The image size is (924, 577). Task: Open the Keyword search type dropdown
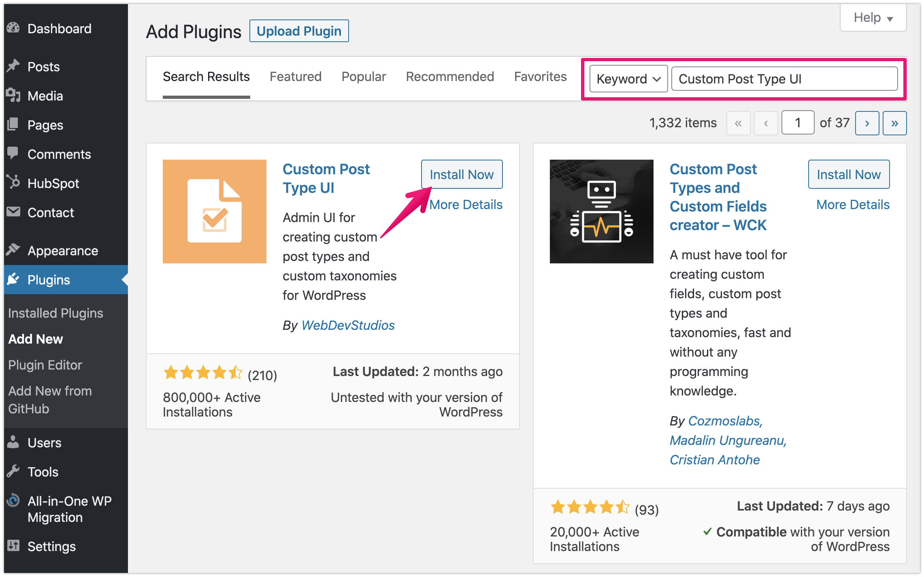point(628,79)
